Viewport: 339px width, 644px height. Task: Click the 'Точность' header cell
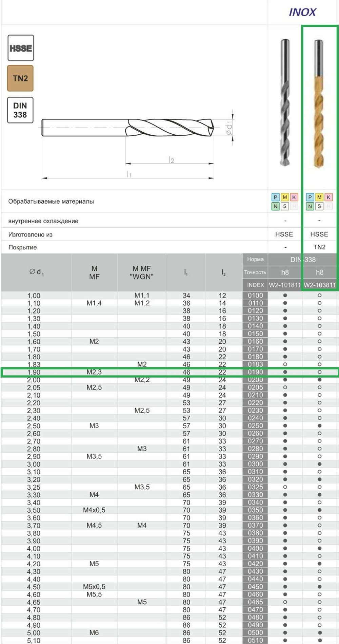(x=255, y=272)
